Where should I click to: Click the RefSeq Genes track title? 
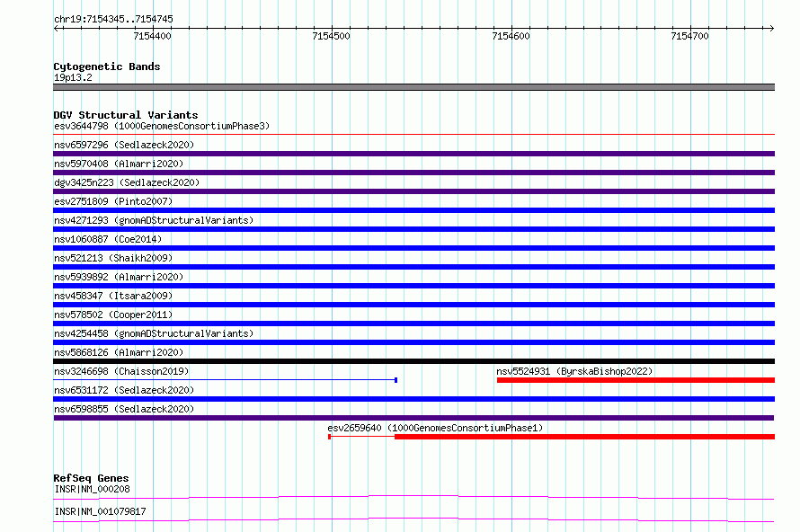click(x=91, y=478)
